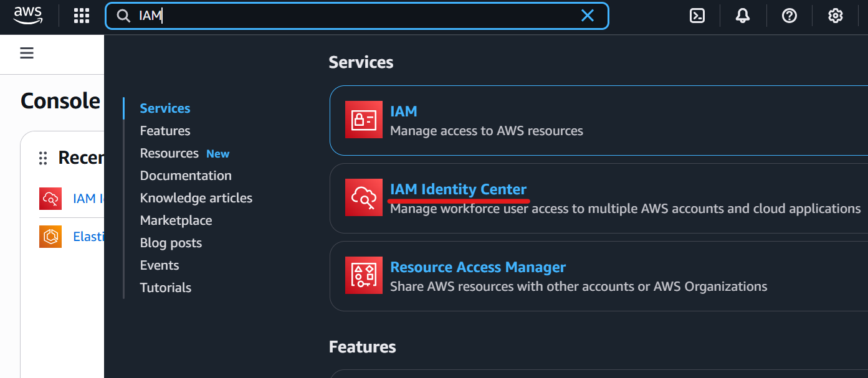
Task: Select the Tutorials filter category
Action: click(x=166, y=288)
